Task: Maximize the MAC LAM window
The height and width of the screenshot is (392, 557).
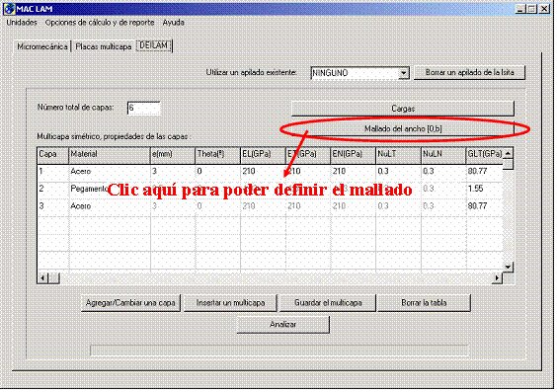Action: (531, 9)
